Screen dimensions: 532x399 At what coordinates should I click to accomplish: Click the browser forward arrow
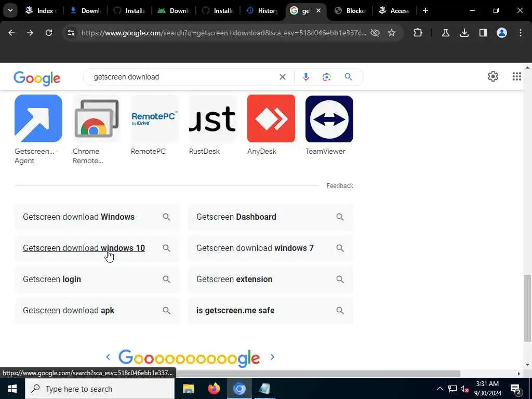click(30, 33)
